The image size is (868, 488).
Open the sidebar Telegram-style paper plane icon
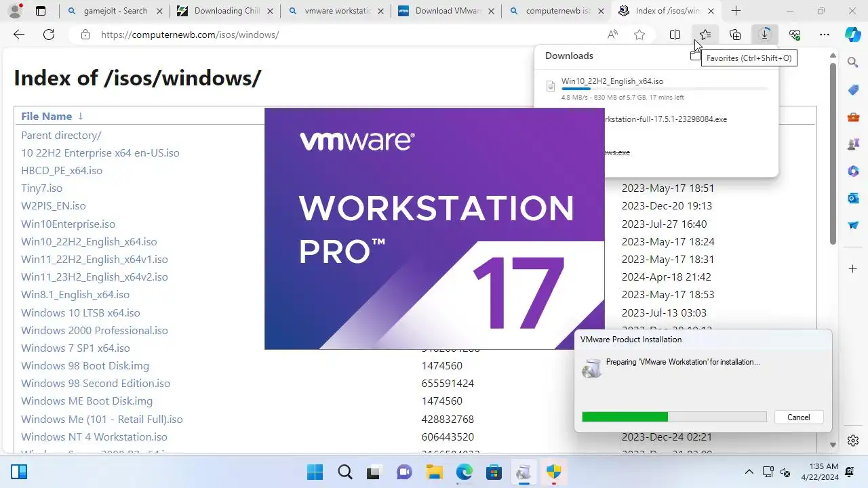click(x=853, y=226)
